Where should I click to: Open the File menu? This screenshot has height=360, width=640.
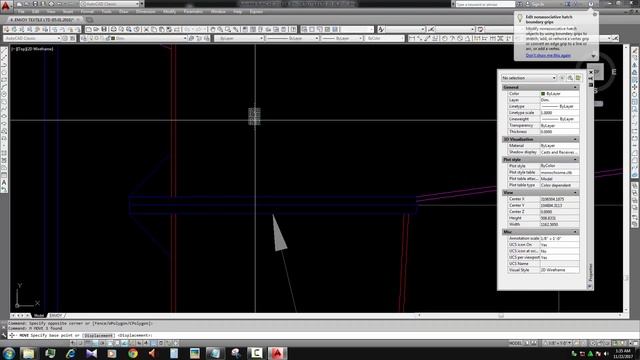click(21, 12)
